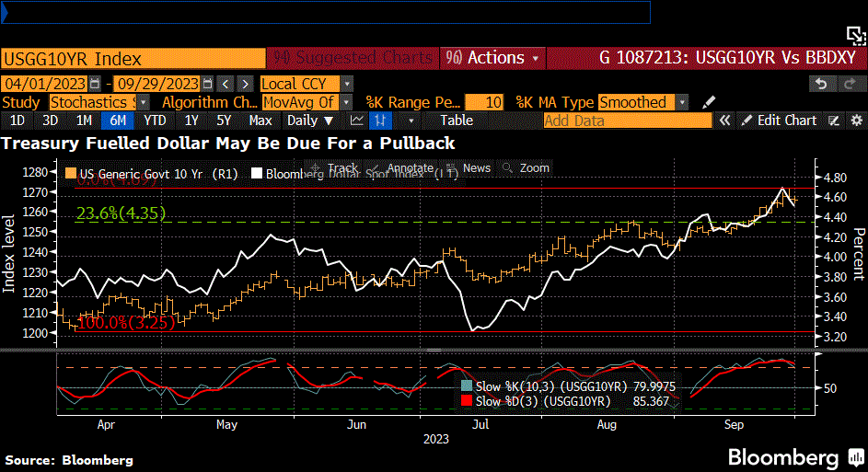Click chart title Treasury Fuelled Dollar text
The height and width of the screenshot is (472, 868).
tap(228, 144)
